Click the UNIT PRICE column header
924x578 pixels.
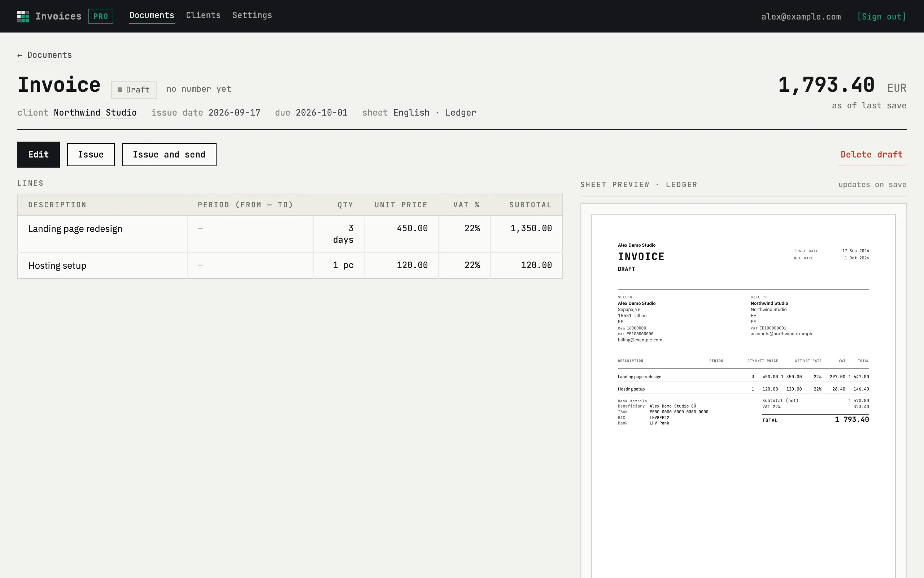coord(401,205)
